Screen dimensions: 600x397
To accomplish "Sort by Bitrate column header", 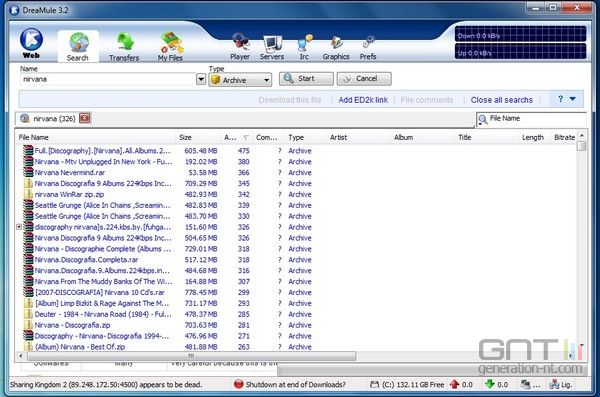I will point(564,137).
